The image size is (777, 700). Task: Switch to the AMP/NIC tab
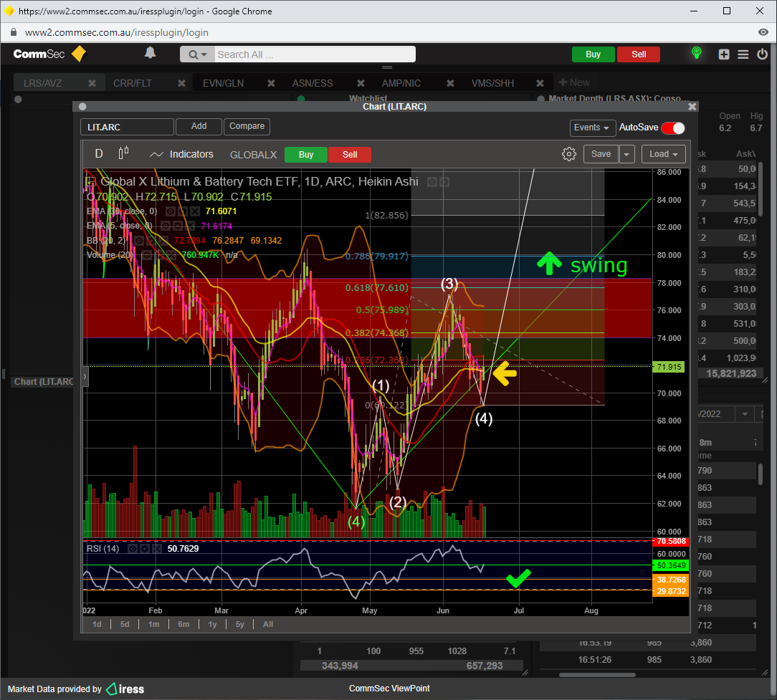(x=401, y=83)
